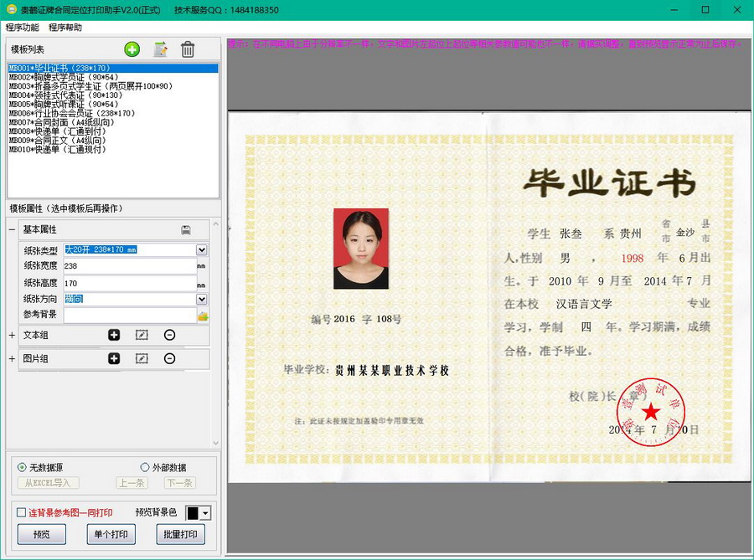754x560 pixels.
Task: Click 汉语言文学 major text in preview
Action: point(584,304)
